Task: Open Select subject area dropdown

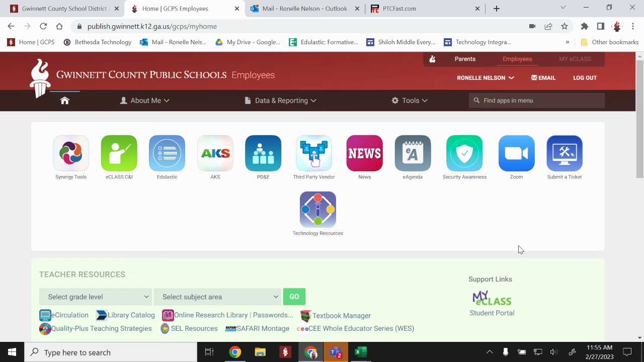Action: (217, 297)
